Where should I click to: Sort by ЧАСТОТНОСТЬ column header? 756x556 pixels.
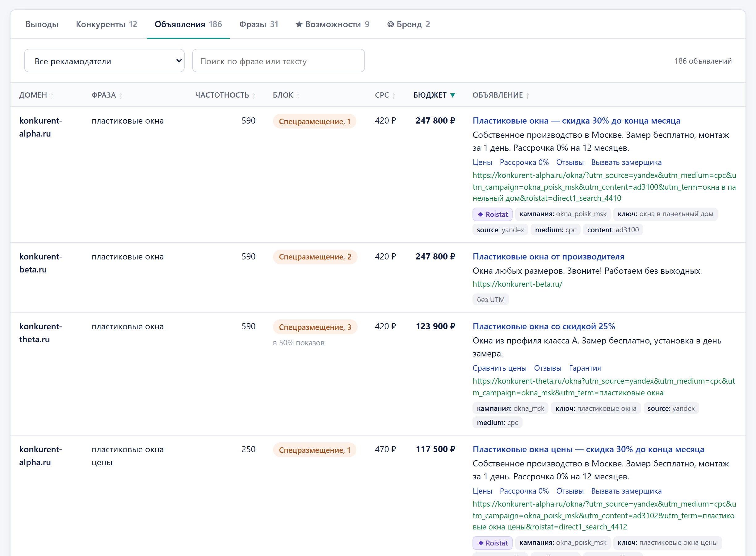225,95
